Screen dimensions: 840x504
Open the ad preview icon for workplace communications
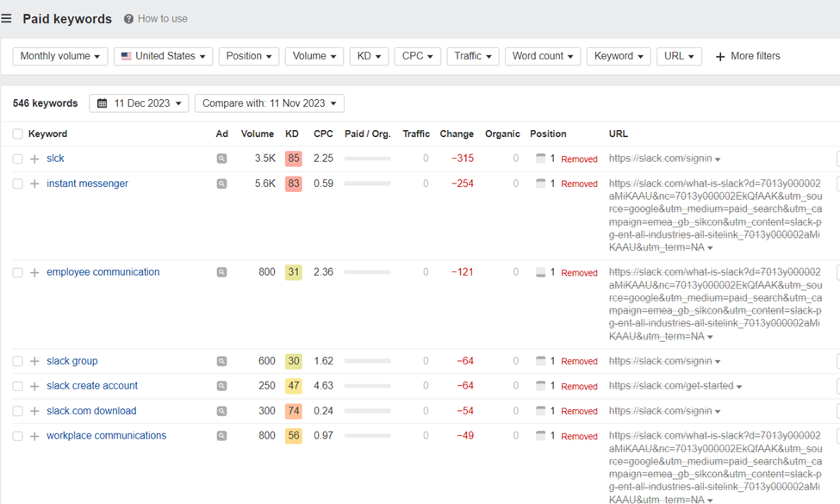pyautogui.click(x=221, y=436)
